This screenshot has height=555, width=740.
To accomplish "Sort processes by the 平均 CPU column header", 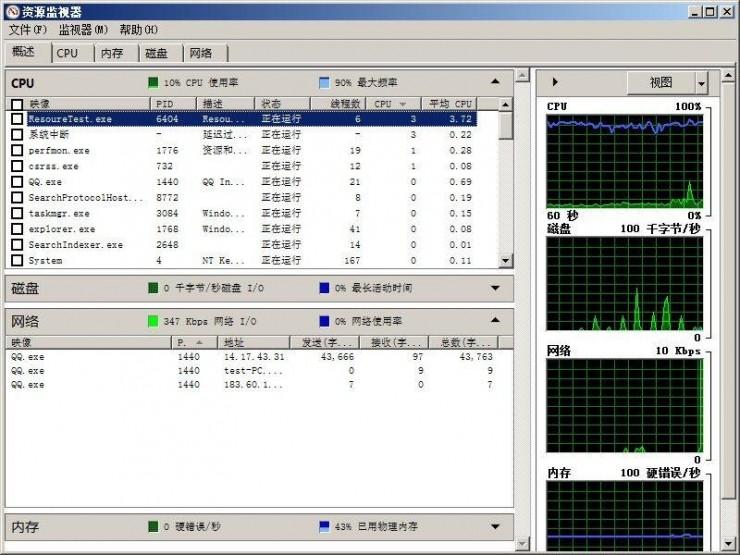I will [449, 104].
